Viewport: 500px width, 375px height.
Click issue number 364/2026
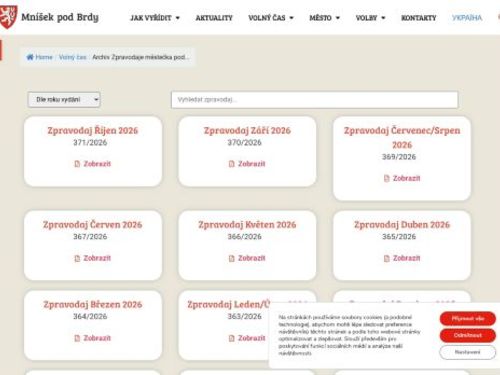tap(90, 316)
